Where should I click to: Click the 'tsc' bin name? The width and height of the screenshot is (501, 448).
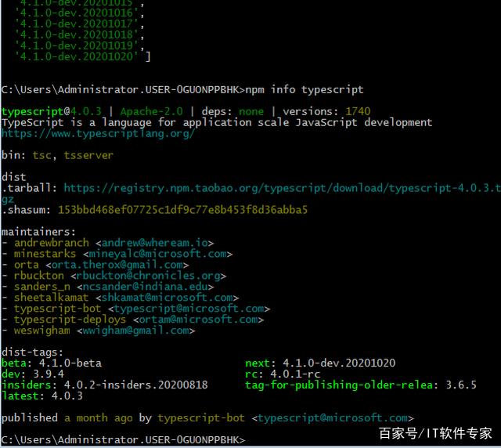(x=41, y=155)
